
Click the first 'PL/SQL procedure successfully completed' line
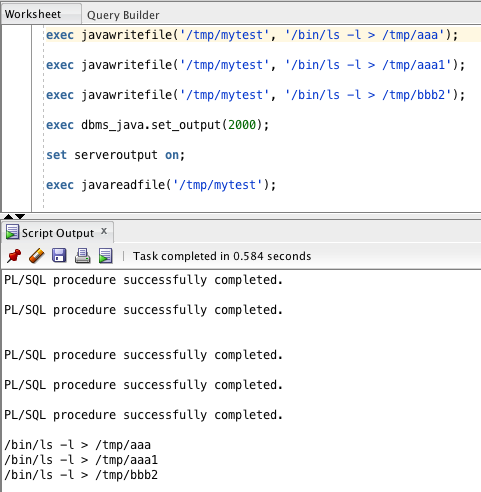pos(143,280)
